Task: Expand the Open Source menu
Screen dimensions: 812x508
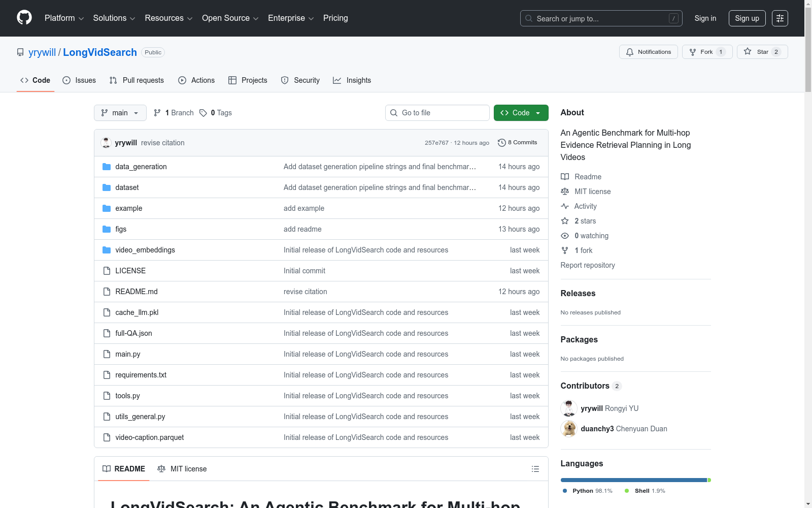Action: tap(230, 18)
